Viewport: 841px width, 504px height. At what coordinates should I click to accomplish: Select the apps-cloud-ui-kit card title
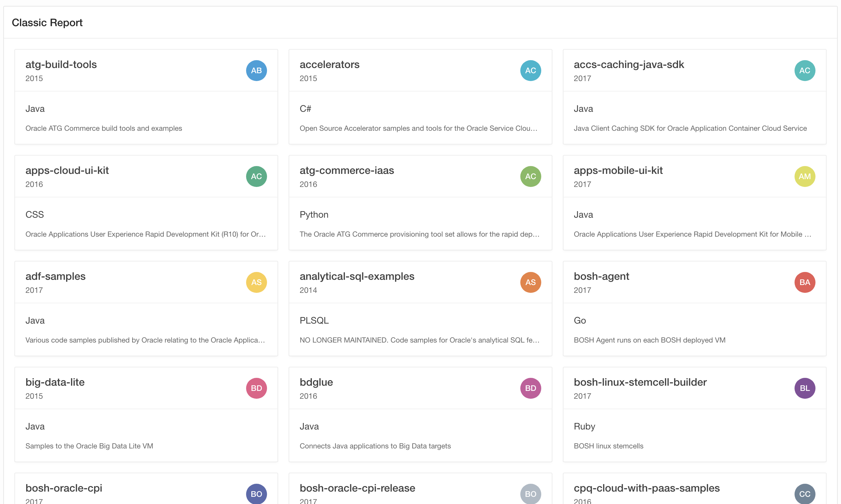pyautogui.click(x=67, y=171)
